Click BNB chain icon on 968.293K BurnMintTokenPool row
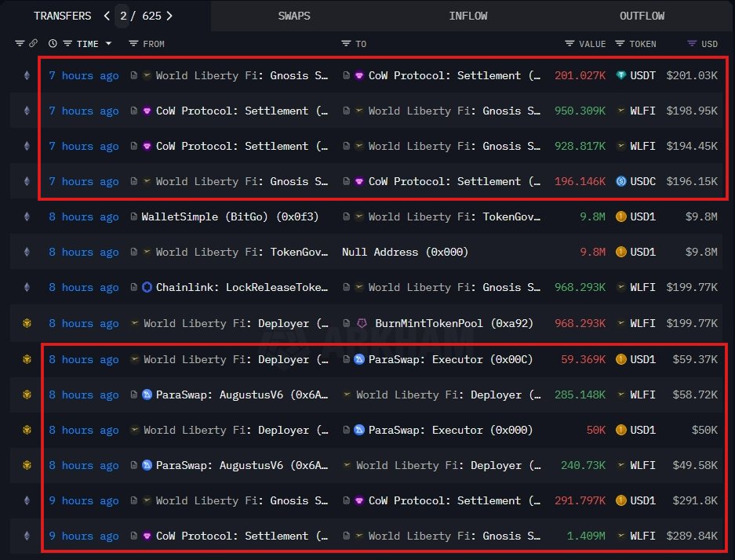Image resolution: width=735 pixels, height=560 pixels. click(27, 323)
